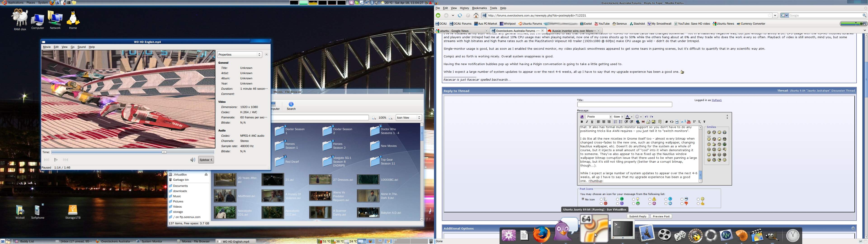The height and width of the screenshot is (244, 868).
Task: Select the sunglasses cool post icon radio
Action: [x=682, y=199]
